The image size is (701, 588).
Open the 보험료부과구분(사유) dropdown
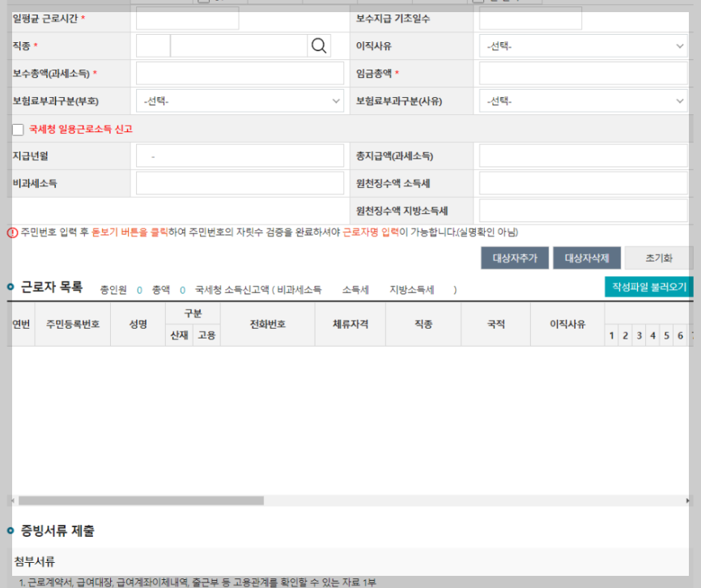click(584, 101)
